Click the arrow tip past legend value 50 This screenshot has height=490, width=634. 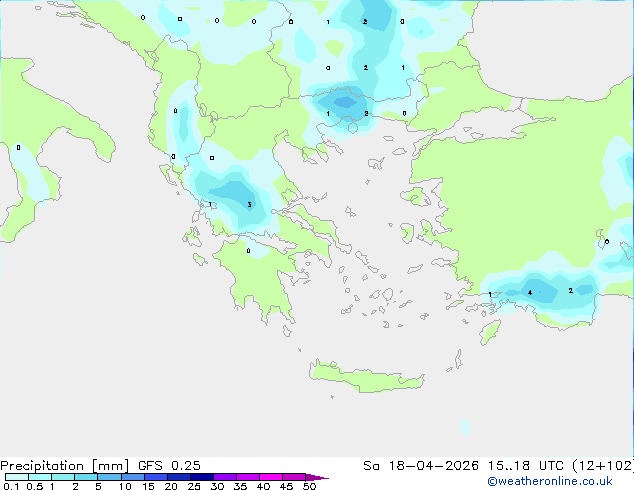[317, 477]
